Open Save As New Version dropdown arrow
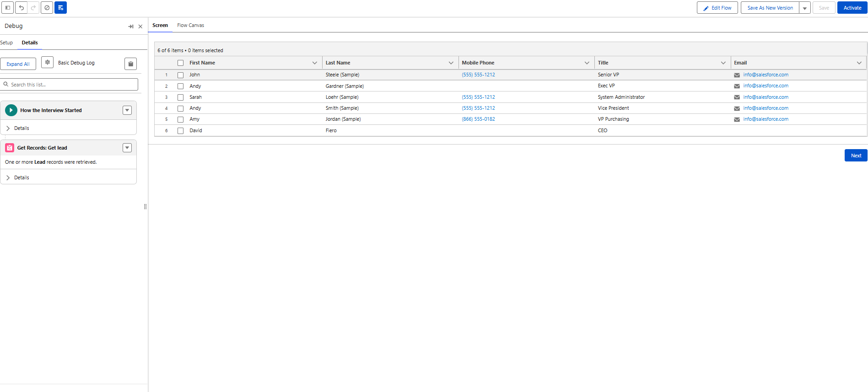868x392 pixels. [x=805, y=8]
